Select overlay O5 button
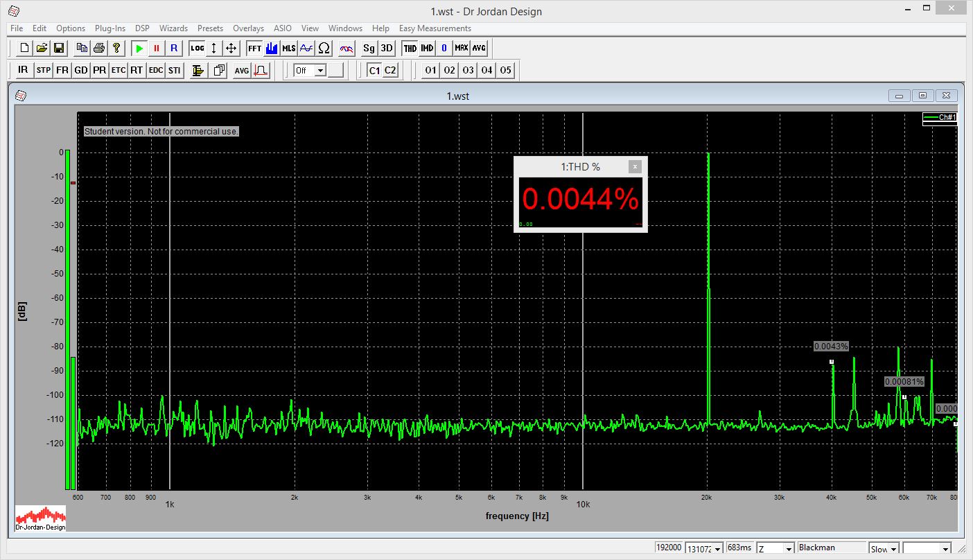The image size is (973, 560). (x=506, y=70)
